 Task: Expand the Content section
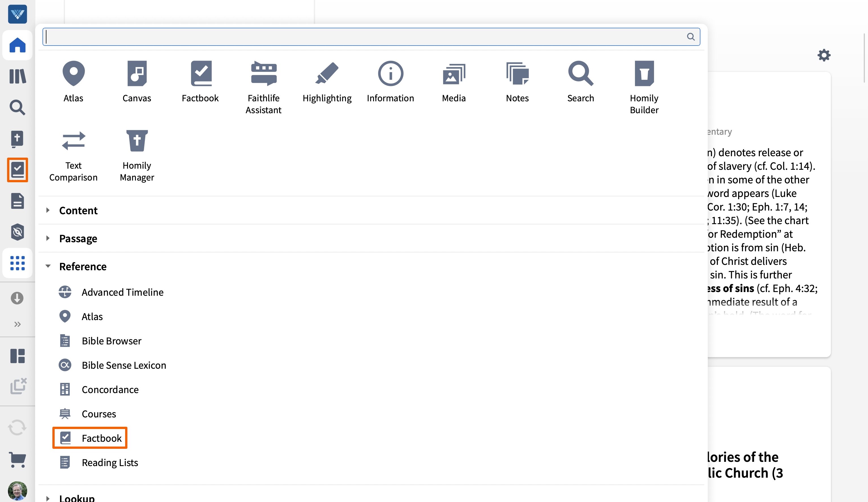[x=78, y=210]
